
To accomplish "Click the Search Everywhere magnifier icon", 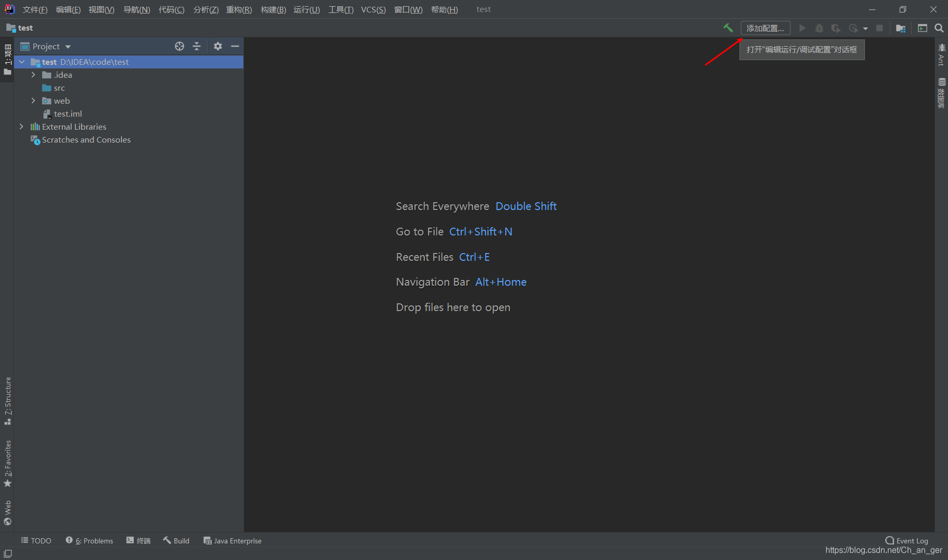I will [x=939, y=28].
